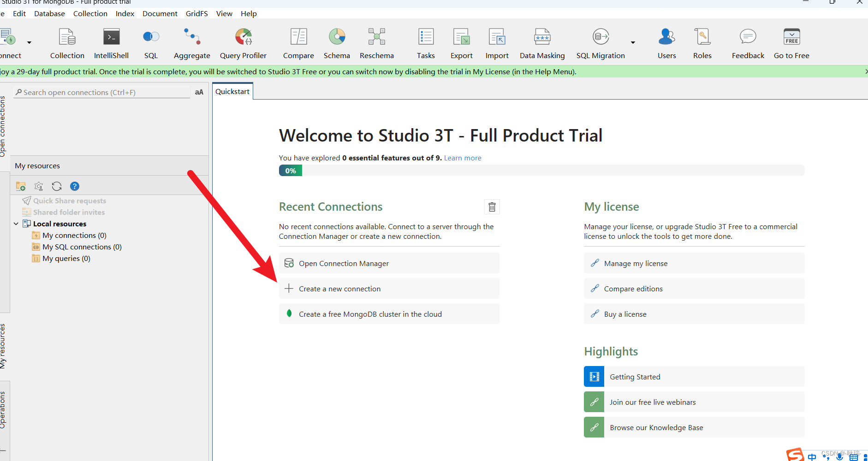868x461 pixels.
Task: Click Create a new connection
Action: [389, 289]
